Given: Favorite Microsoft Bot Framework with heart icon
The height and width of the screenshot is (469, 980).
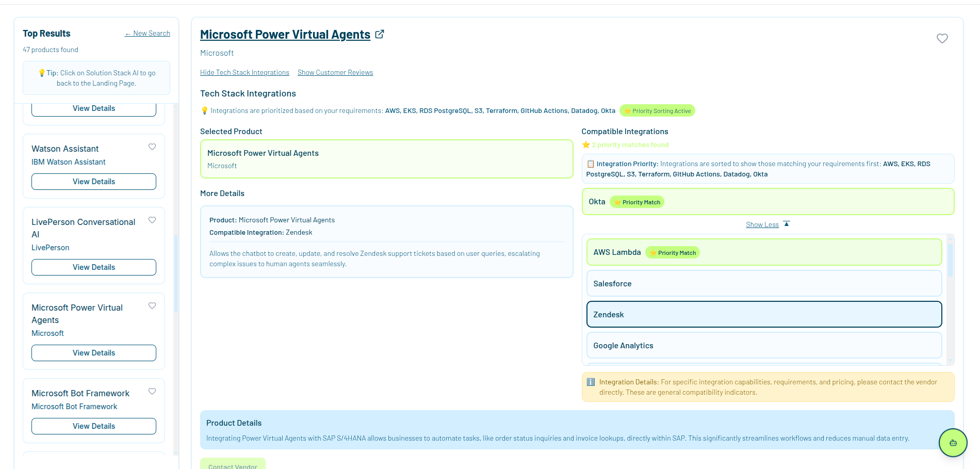Looking at the screenshot, I should click(x=152, y=391).
